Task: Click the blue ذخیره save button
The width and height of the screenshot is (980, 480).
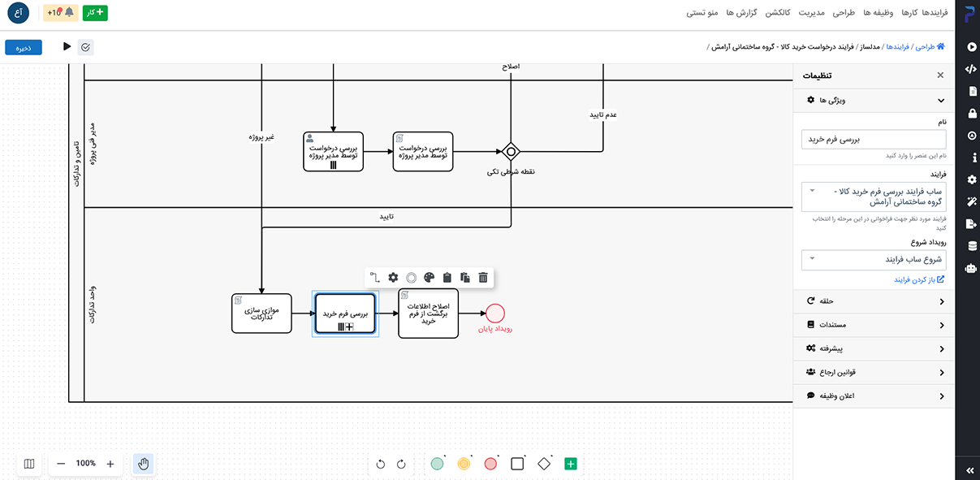Action: coord(24,48)
